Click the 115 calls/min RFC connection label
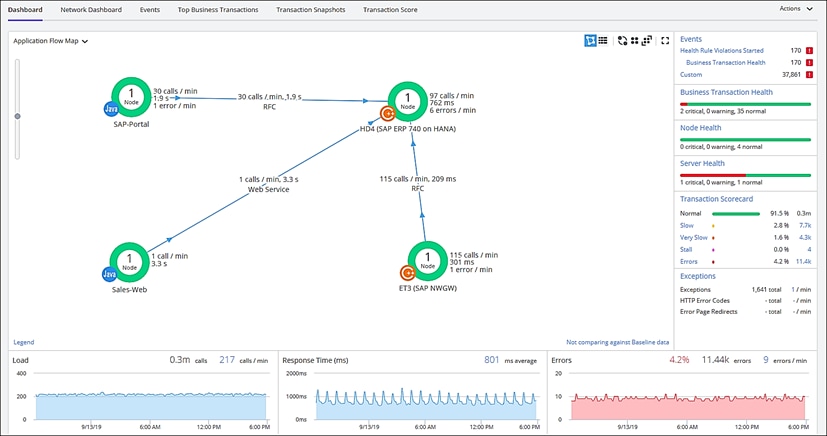827x436 pixels. tap(418, 184)
